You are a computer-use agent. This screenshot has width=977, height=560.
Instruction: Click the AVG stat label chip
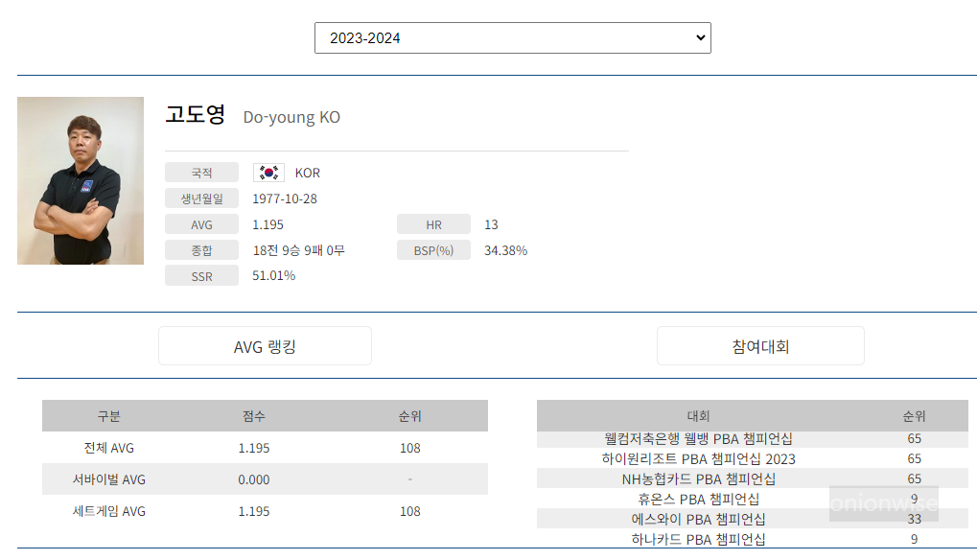coord(201,223)
